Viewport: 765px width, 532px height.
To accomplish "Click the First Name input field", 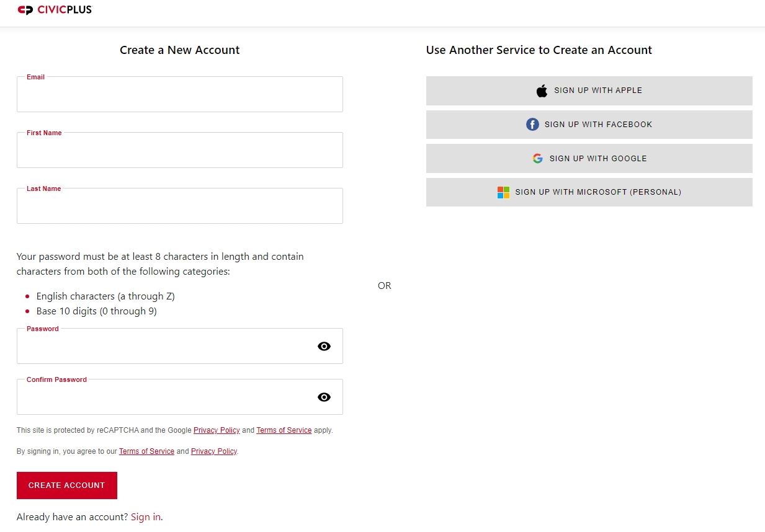I will pos(179,150).
